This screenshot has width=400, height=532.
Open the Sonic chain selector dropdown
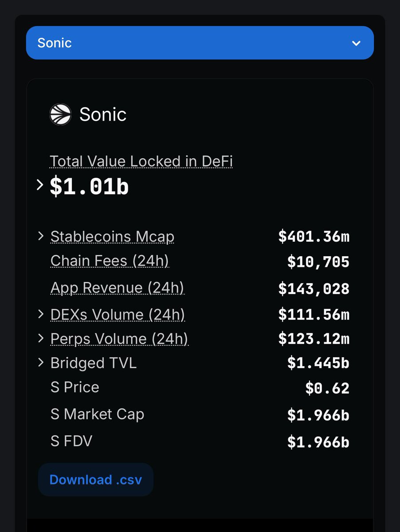(200, 43)
